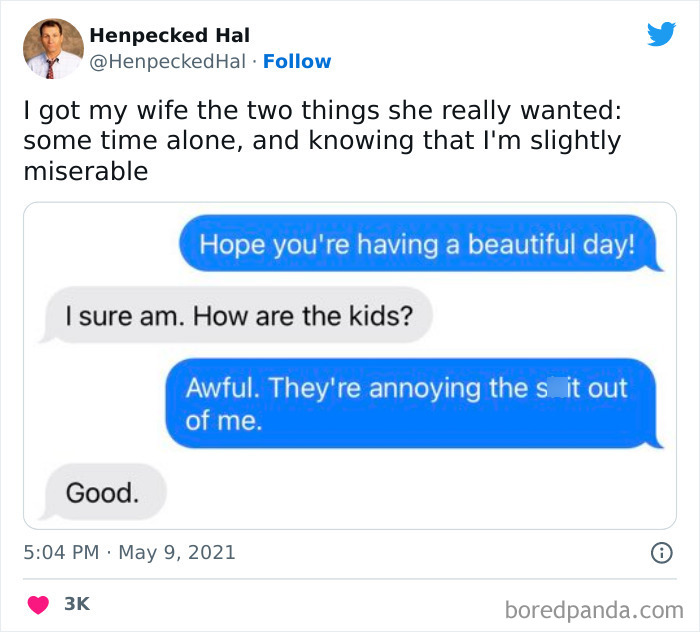
Task: Click "of me." in the blue bubble
Action: coord(224,421)
